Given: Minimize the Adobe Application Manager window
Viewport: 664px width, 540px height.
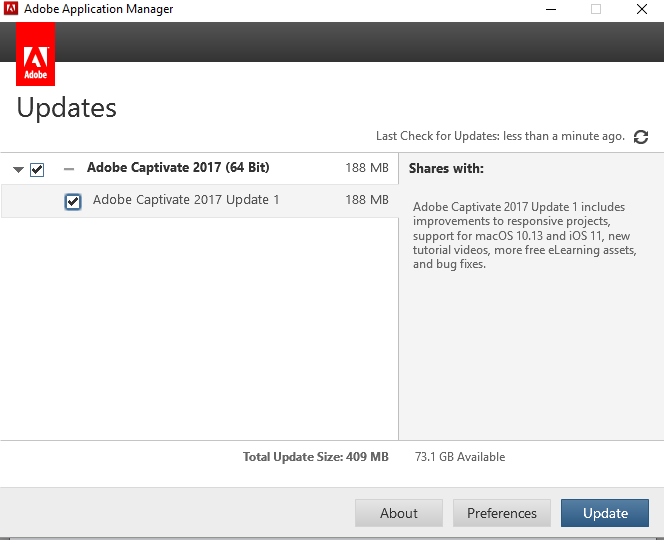Looking at the screenshot, I should tap(551, 9).
